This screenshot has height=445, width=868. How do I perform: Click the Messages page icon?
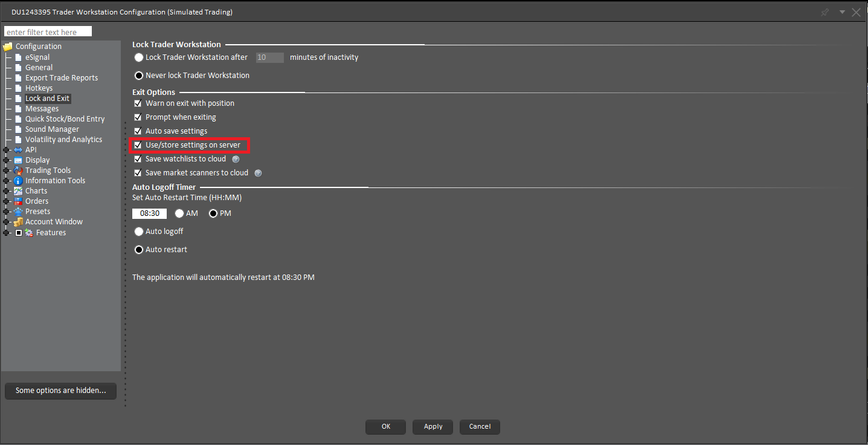(x=18, y=109)
